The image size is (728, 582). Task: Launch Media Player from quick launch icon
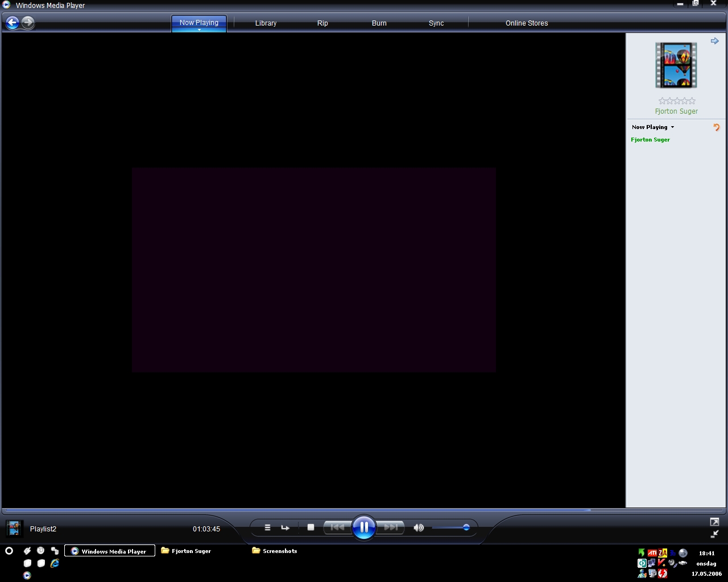[x=27, y=575]
